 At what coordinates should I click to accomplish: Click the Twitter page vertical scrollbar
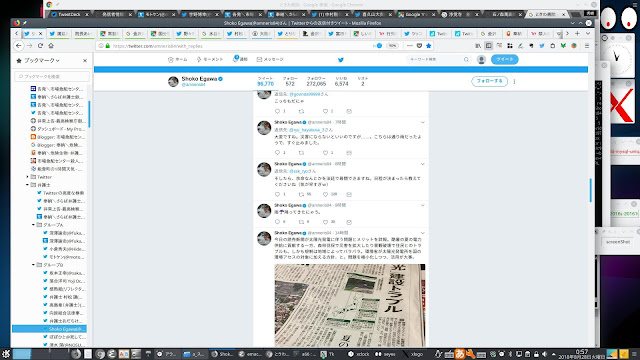coord(591,190)
